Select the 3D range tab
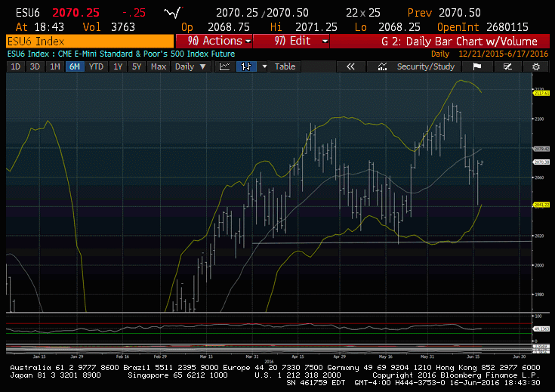 click(35, 66)
